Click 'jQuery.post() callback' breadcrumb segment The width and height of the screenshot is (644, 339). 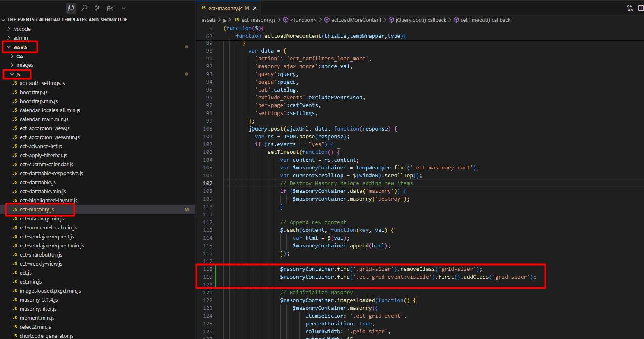point(421,20)
